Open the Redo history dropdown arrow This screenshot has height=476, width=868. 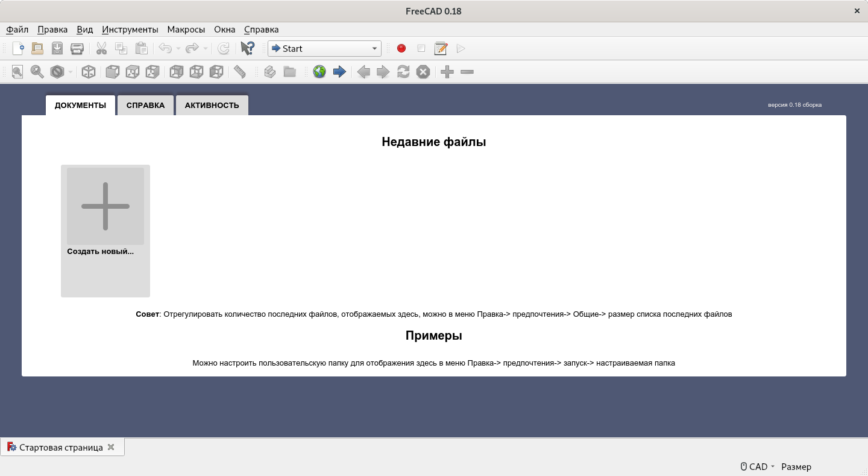[x=206, y=48]
